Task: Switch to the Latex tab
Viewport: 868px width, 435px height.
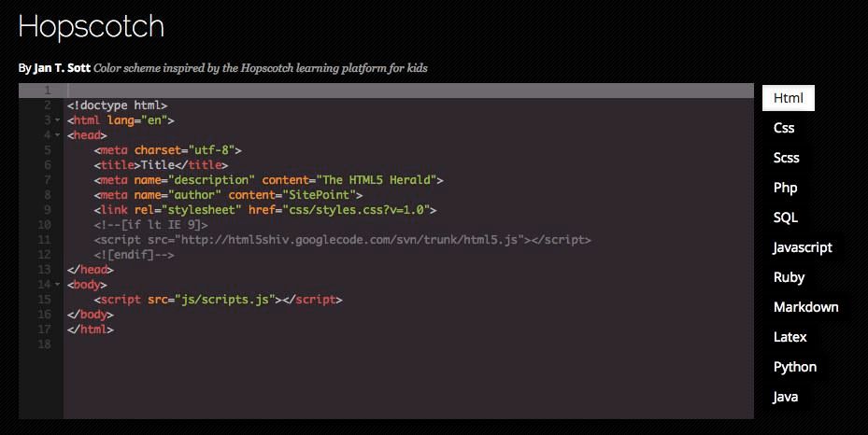Action: click(790, 337)
